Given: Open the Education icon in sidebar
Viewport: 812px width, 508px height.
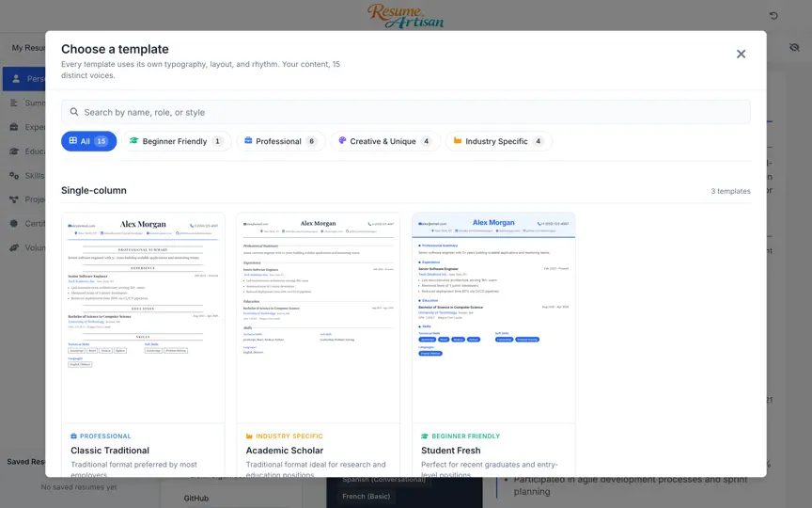Looking at the screenshot, I should pos(14,151).
